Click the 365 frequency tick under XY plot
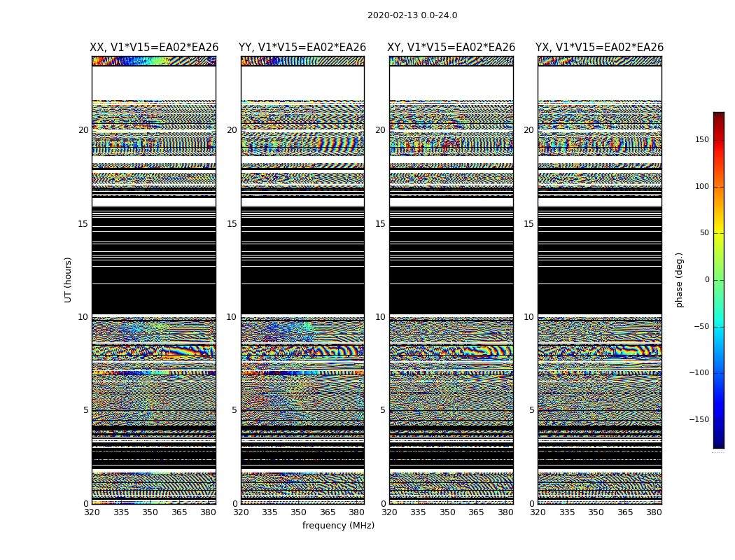Image resolution: width=735 pixels, height=560 pixels. (476, 512)
